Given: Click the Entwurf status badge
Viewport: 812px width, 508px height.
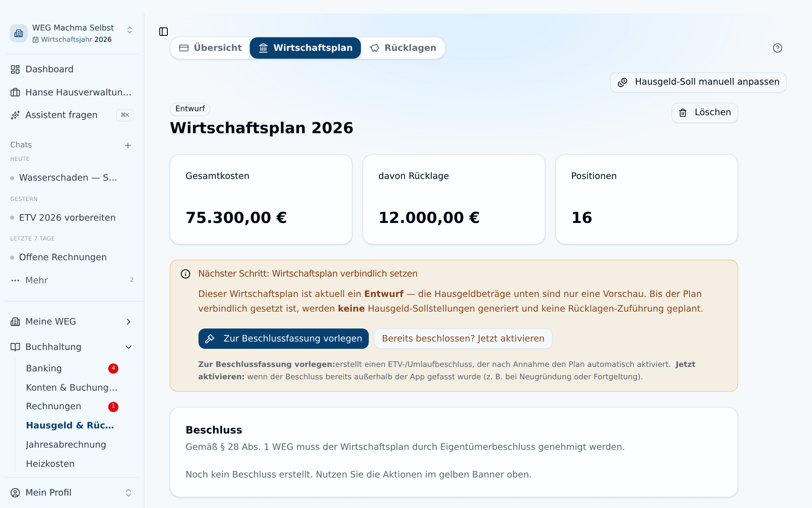Looking at the screenshot, I should tap(190, 109).
